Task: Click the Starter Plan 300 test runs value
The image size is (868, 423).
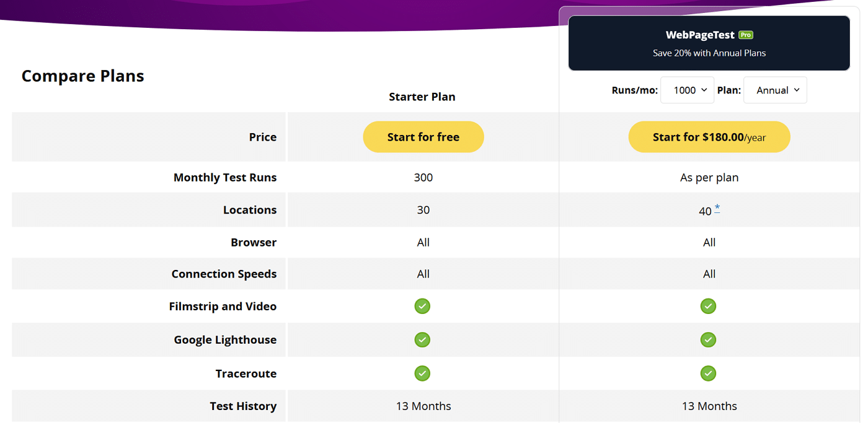Action: tap(423, 178)
